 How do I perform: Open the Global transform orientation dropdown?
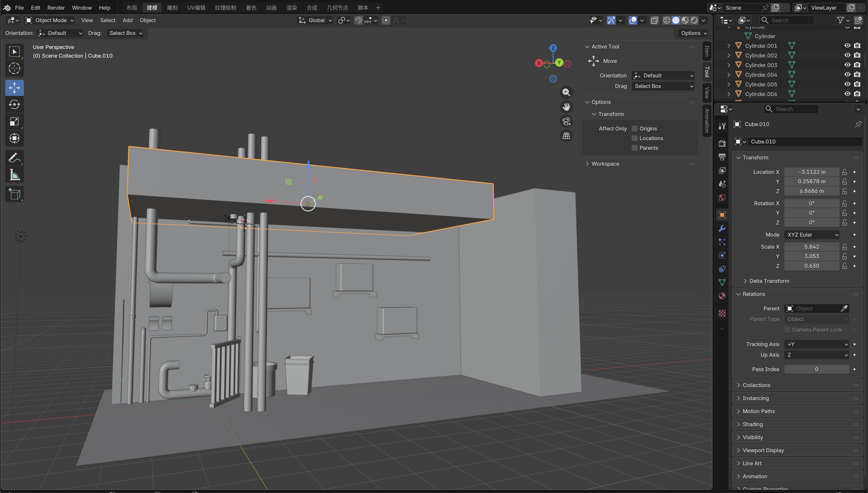tap(315, 20)
